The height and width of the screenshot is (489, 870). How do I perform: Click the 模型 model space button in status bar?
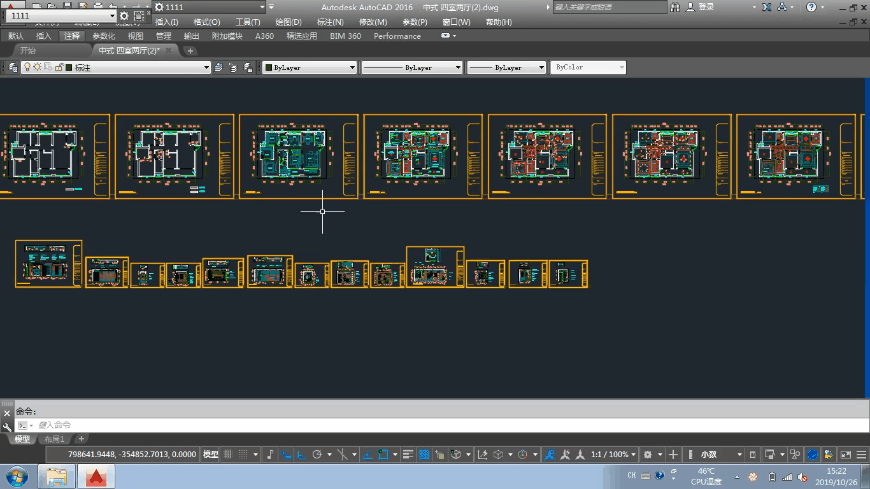(210, 455)
